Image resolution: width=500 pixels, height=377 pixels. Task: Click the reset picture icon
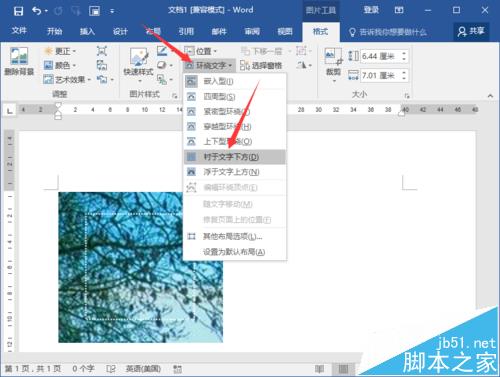click(102, 80)
